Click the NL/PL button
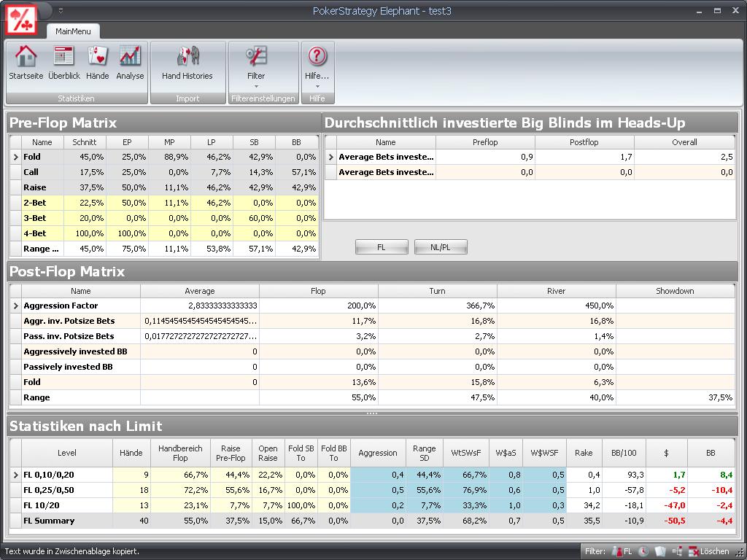 point(440,247)
